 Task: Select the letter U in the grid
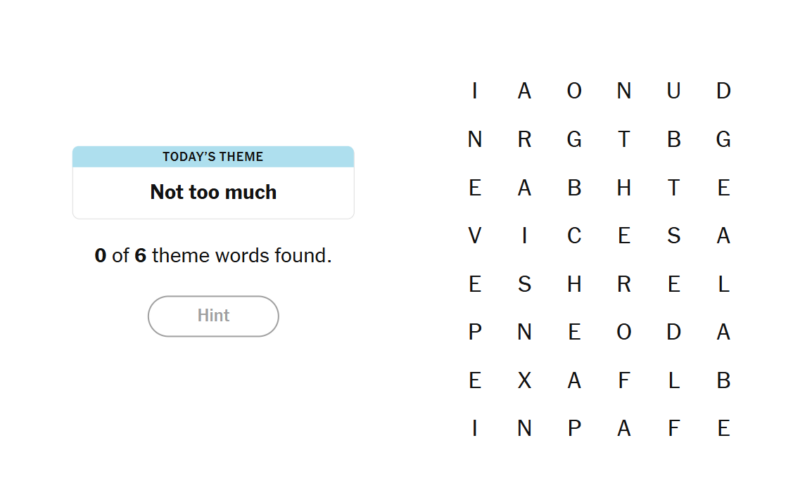pyautogui.click(x=674, y=91)
